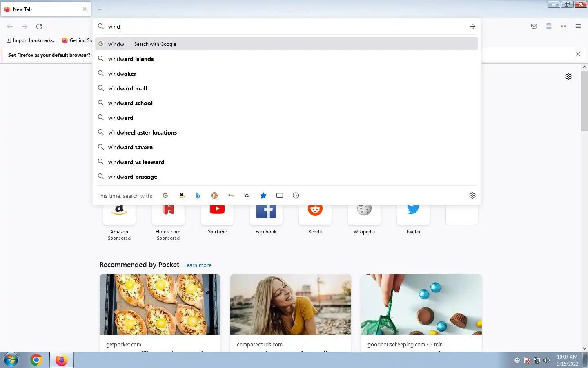588x368 pixels.
Task: Pick 'windwheel aster locations' suggestion
Action: 287,132
